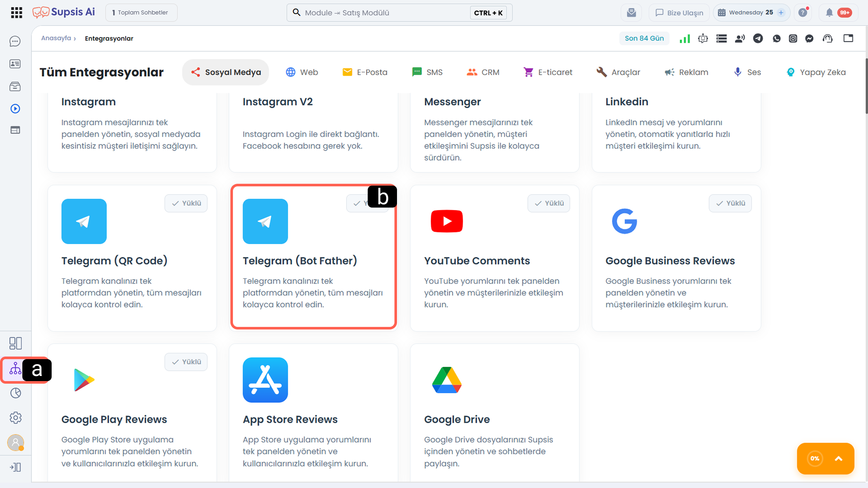Open the help question mark icon

point(803,12)
